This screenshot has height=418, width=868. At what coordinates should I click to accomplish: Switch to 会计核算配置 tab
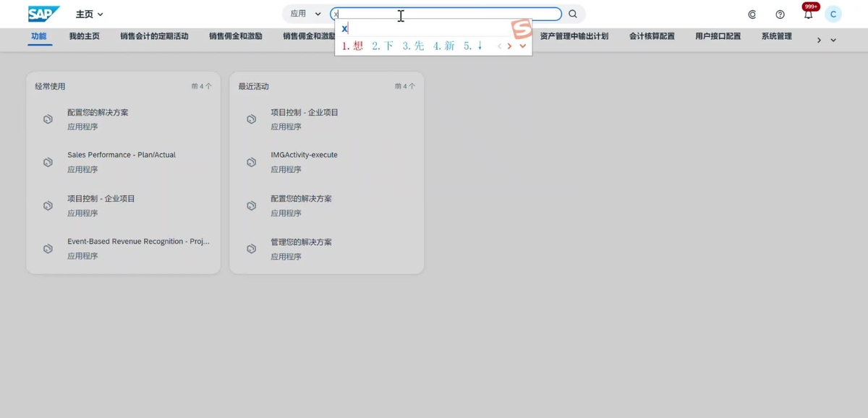(652, 36)
